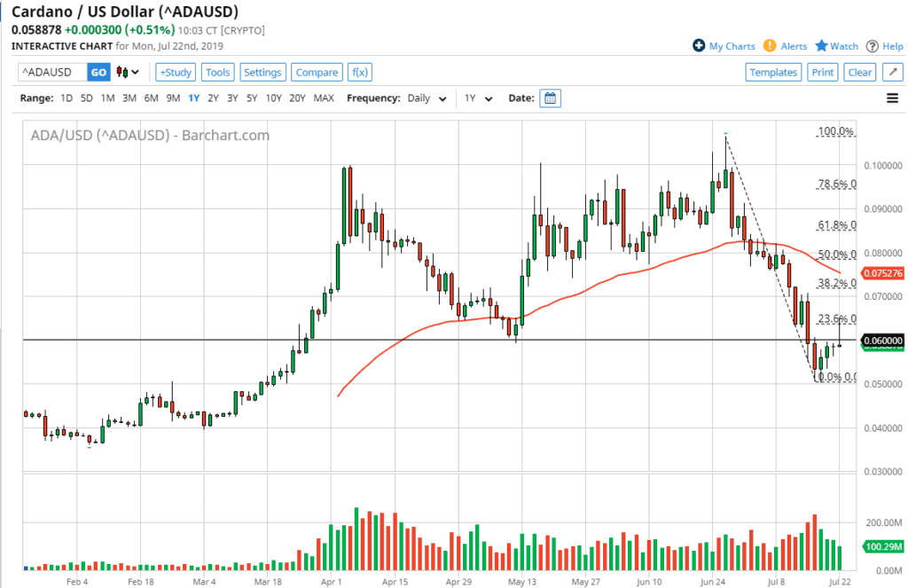Select the MAX range
The image size is (908, 588).
point(324,98)
